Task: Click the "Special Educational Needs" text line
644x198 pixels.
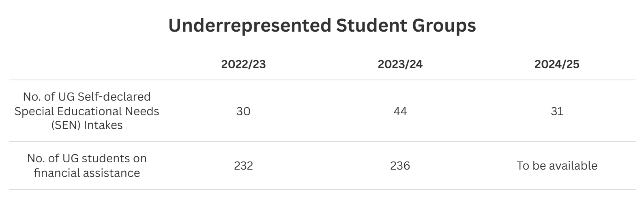Action: point(87,111)
